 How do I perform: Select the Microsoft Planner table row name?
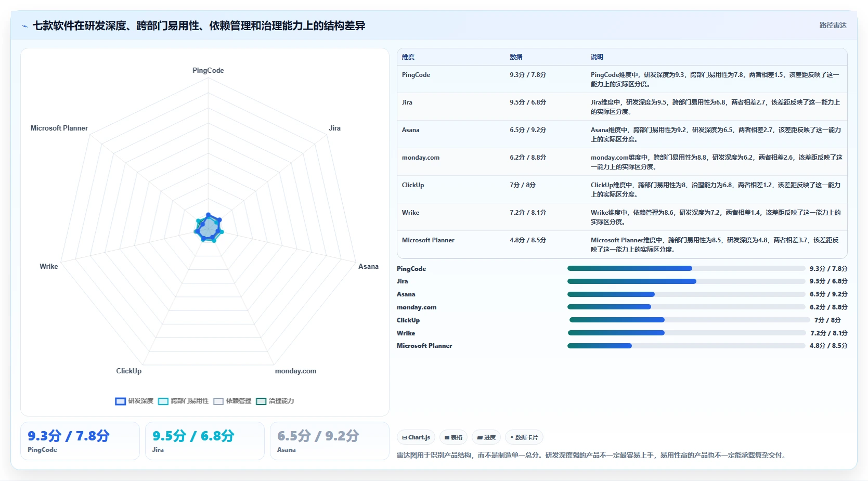(428, 240)
